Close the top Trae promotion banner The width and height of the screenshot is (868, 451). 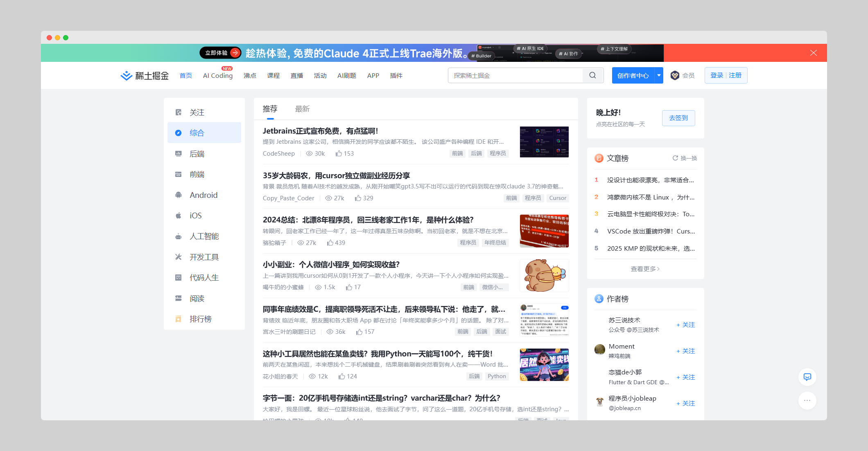(813, 53)
